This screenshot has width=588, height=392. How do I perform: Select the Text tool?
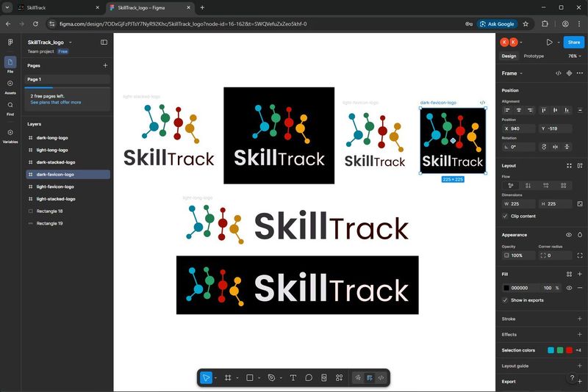[293, 378]
